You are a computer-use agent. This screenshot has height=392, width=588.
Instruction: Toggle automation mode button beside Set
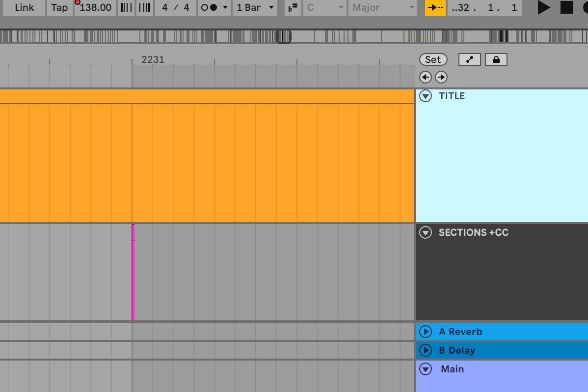pos(470,59)
